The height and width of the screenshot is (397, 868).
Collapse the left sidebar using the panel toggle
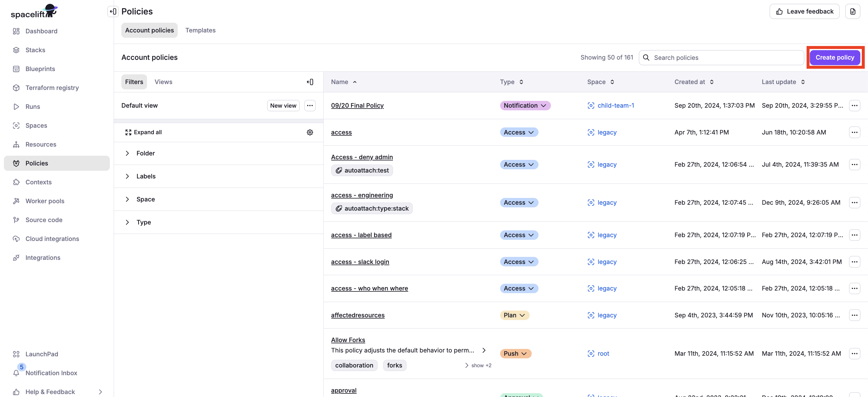pyautogui.click(x=112, y=11)
